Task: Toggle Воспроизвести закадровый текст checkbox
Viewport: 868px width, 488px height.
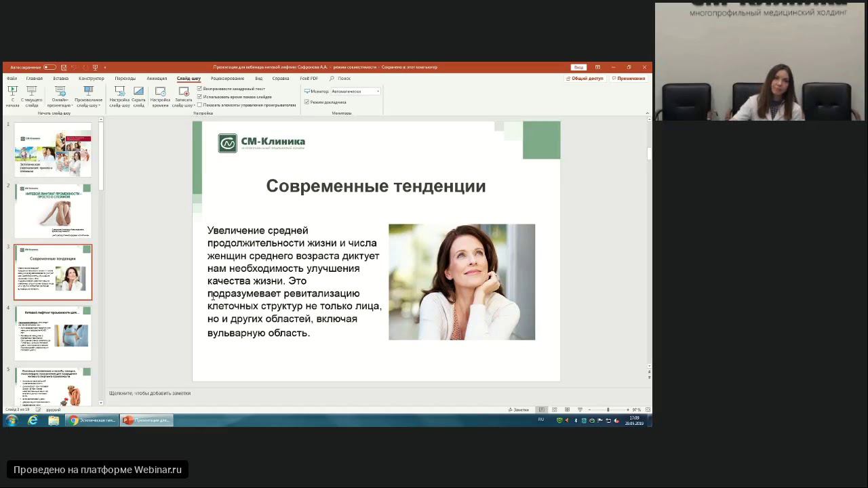Action: tap(200, 89)
